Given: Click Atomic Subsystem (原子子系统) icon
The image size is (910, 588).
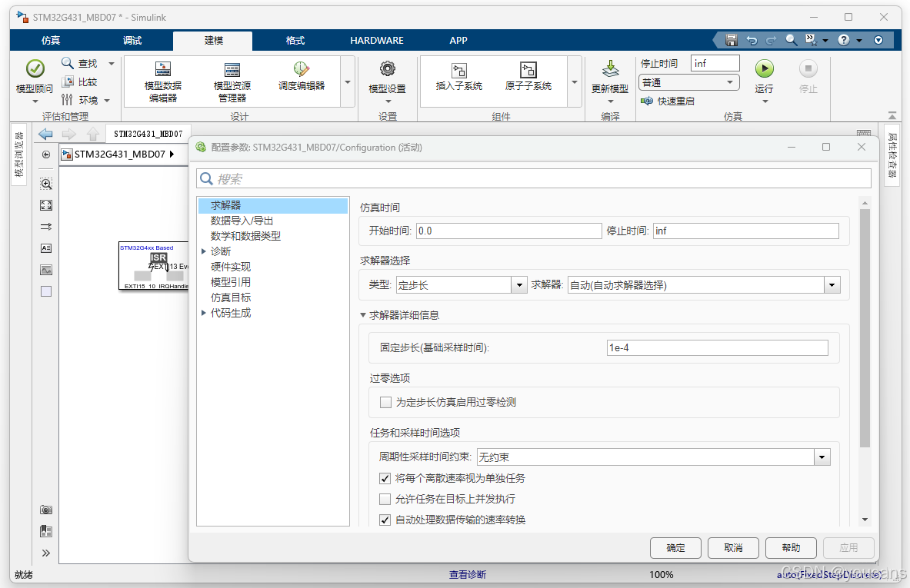Looking at the screenshot, I should pos(528,70).
